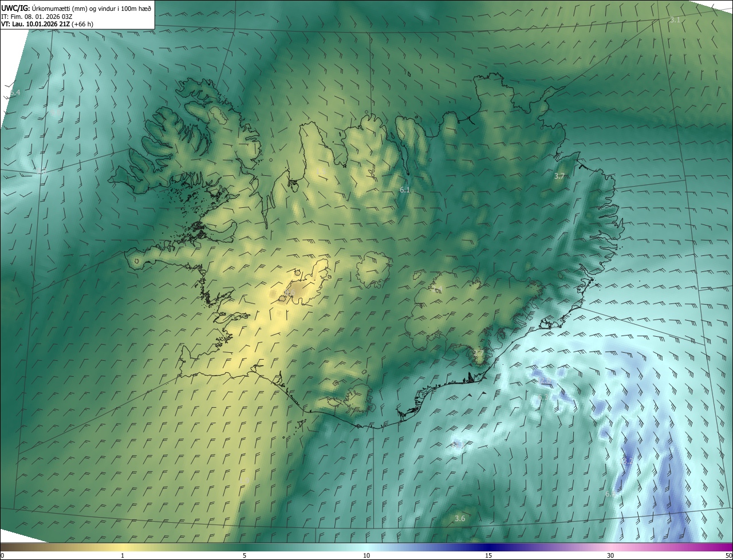Click the 1 tick on the color scale
733x560 pixels.
[123, 556]
